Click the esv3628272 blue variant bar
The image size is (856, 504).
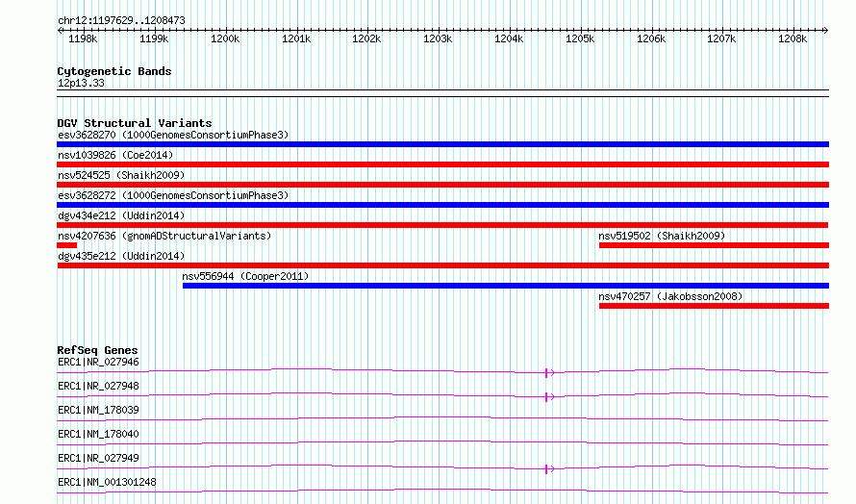[442, 205]
